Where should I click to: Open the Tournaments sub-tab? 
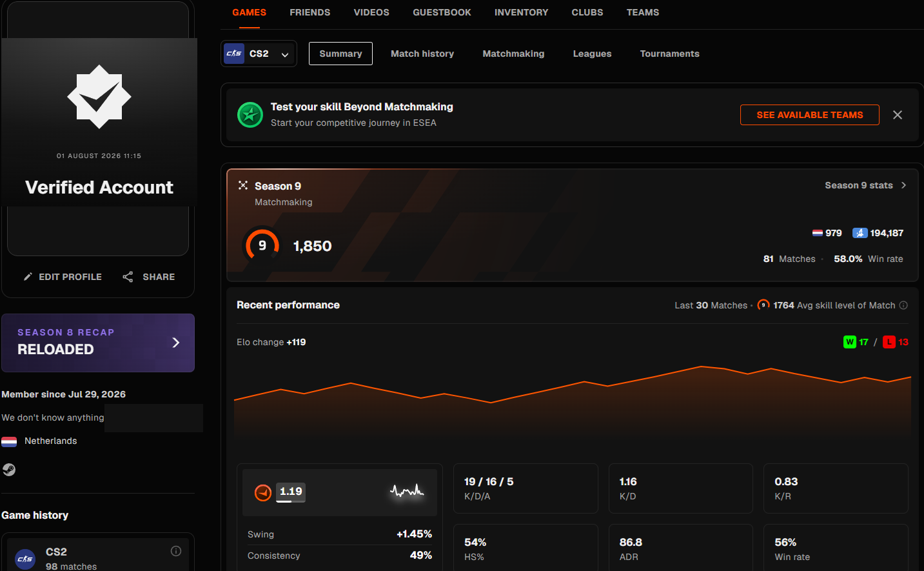(x=669, y=54)
